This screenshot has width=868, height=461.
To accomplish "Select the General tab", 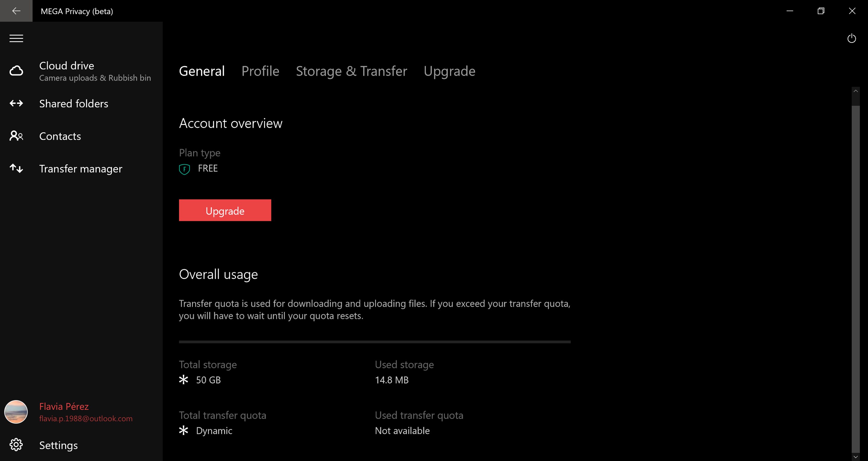I will click(x=202, y=71).
